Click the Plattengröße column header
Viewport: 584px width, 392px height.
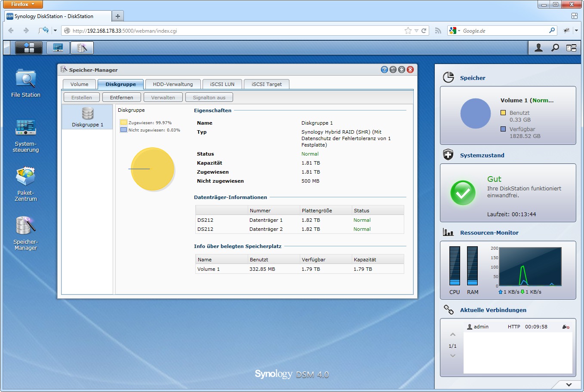(x=326, y=211)
